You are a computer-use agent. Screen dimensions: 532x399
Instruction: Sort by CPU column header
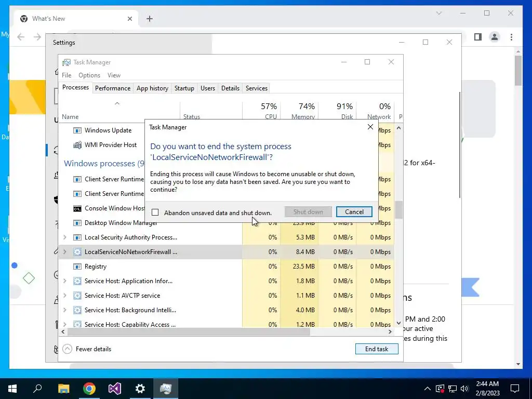coord(262,111)
